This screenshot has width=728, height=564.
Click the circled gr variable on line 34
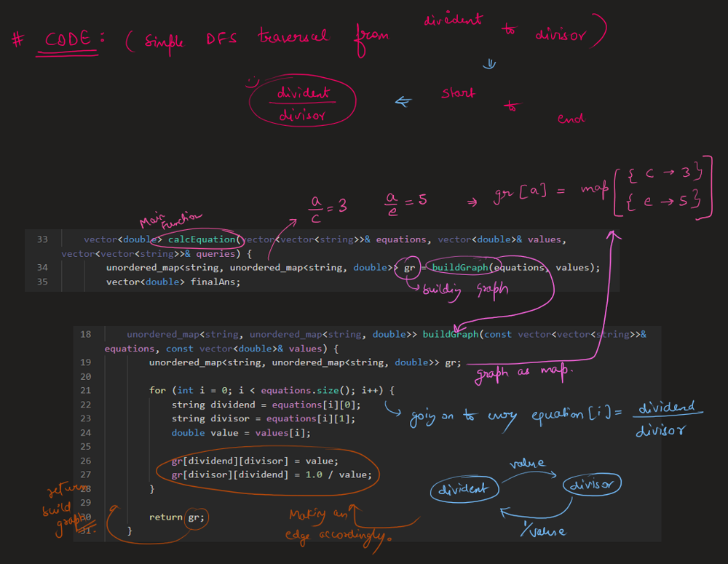click(x=409, y=267)
